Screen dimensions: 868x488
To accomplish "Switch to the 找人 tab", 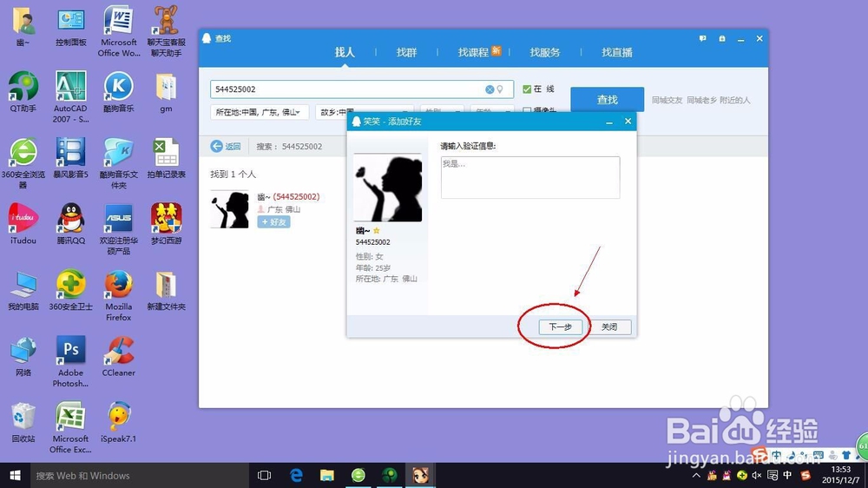I will tap(345, 53).
